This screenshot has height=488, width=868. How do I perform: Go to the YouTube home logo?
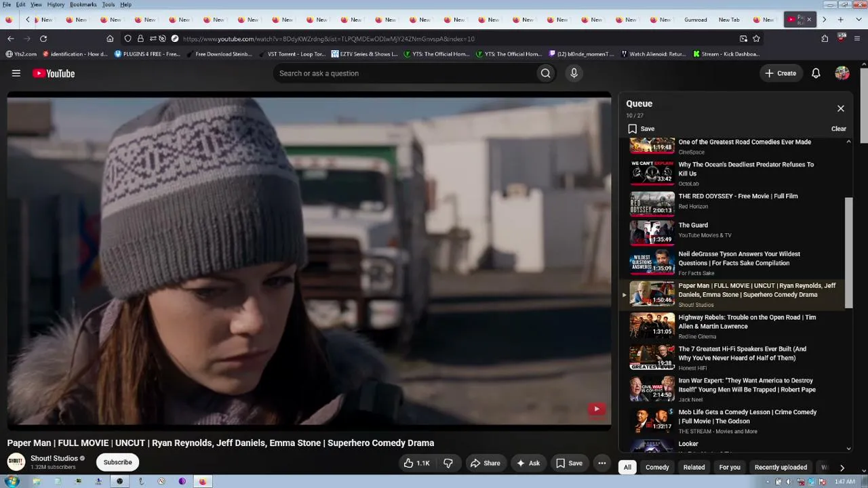(x=54, y=73)
